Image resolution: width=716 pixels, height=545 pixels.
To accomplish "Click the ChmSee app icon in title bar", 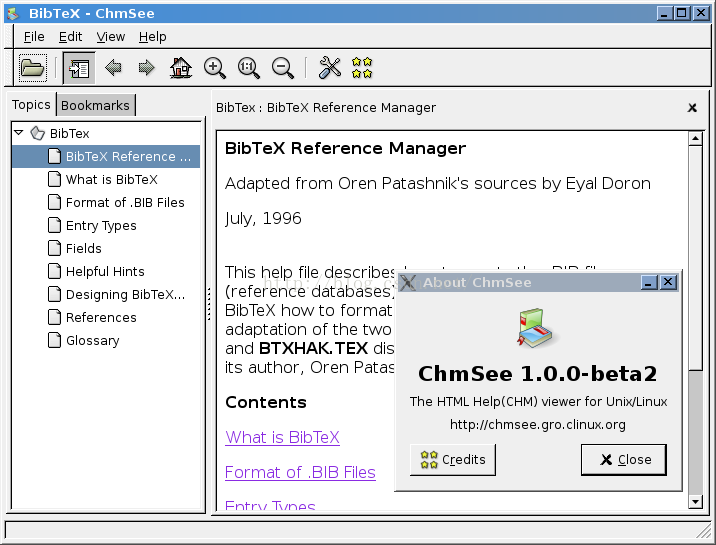I will tap(13, 13).
